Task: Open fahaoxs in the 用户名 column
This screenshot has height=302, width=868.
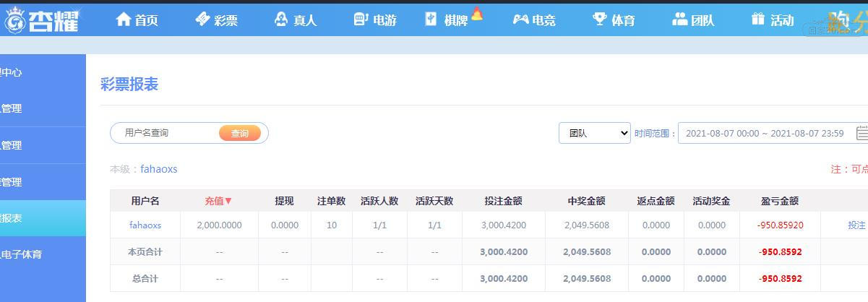Action: (x=145, y=225)
